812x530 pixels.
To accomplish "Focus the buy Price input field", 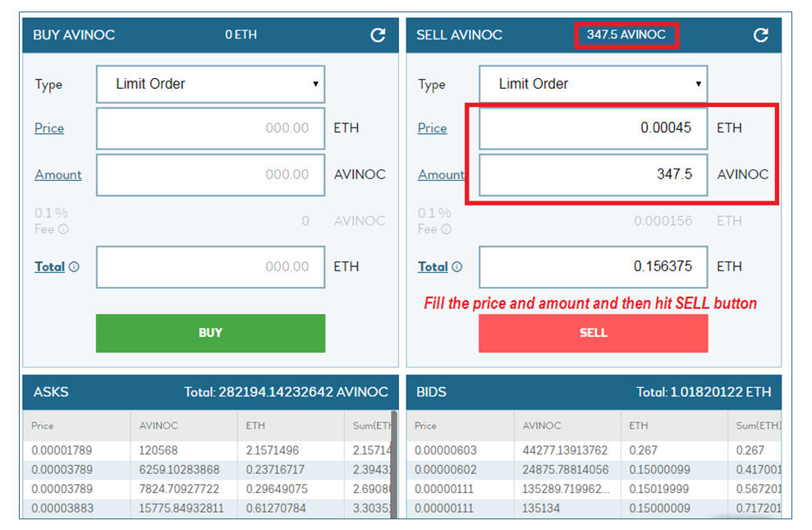I will point(211,128).
